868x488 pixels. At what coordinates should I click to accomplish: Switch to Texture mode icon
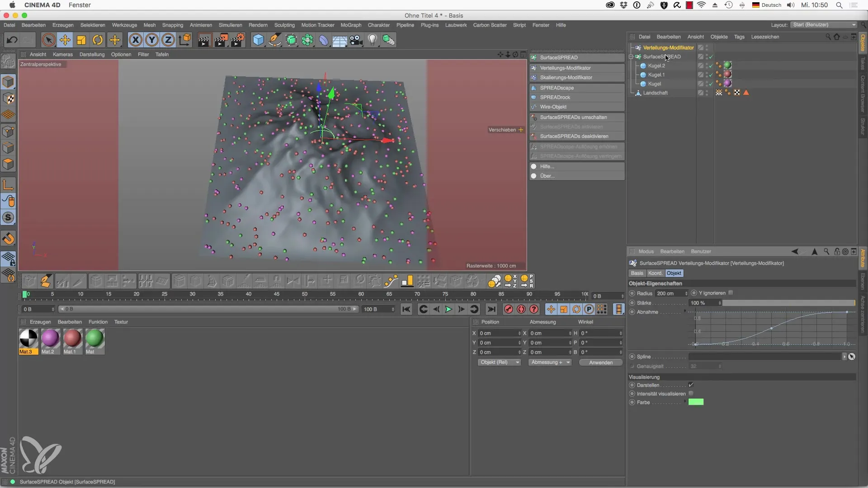pyautogui.click(x=9, y=99)
